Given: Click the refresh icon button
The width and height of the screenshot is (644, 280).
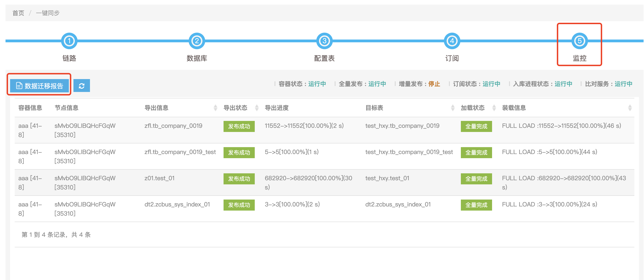Looking at the screenshot, I should 81,86.
